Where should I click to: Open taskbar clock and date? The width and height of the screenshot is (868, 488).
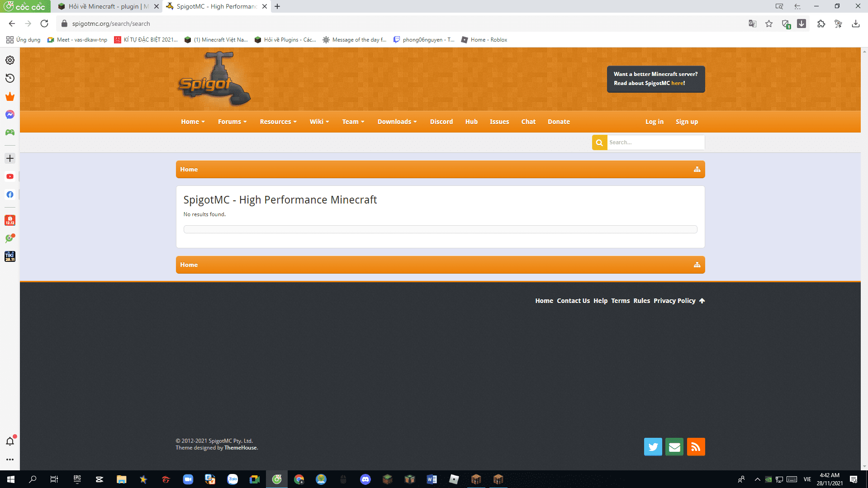[x=830, y=479]
